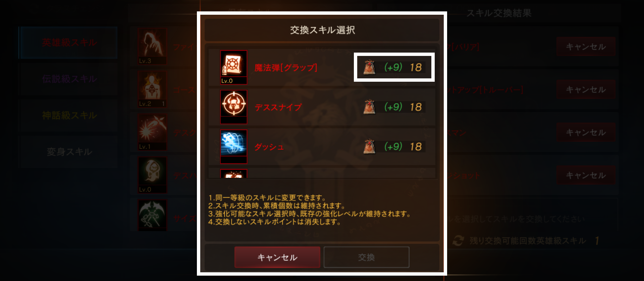Click the Lv.2 flaming body skill thumbnail

(x=152, y=89)
